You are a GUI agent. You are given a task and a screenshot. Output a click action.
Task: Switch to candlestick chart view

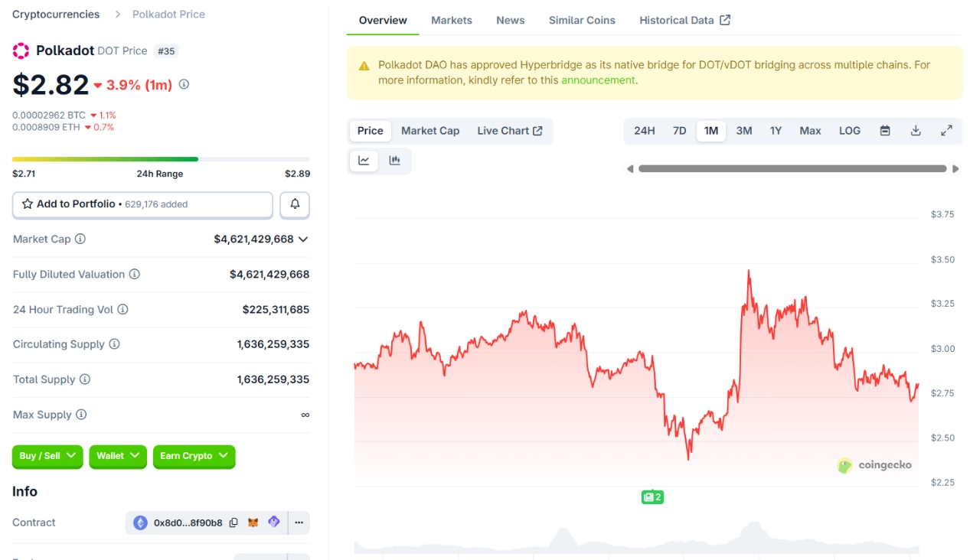394,161
